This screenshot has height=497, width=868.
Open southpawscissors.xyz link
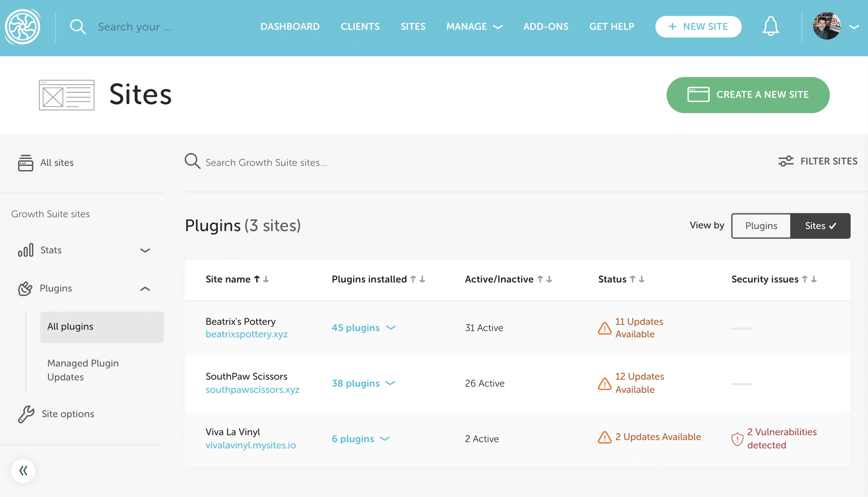[x=252, y=390]
